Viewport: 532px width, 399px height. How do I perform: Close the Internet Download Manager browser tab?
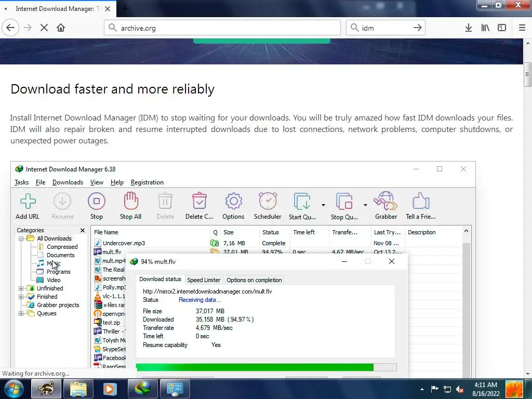pos(108,9)
